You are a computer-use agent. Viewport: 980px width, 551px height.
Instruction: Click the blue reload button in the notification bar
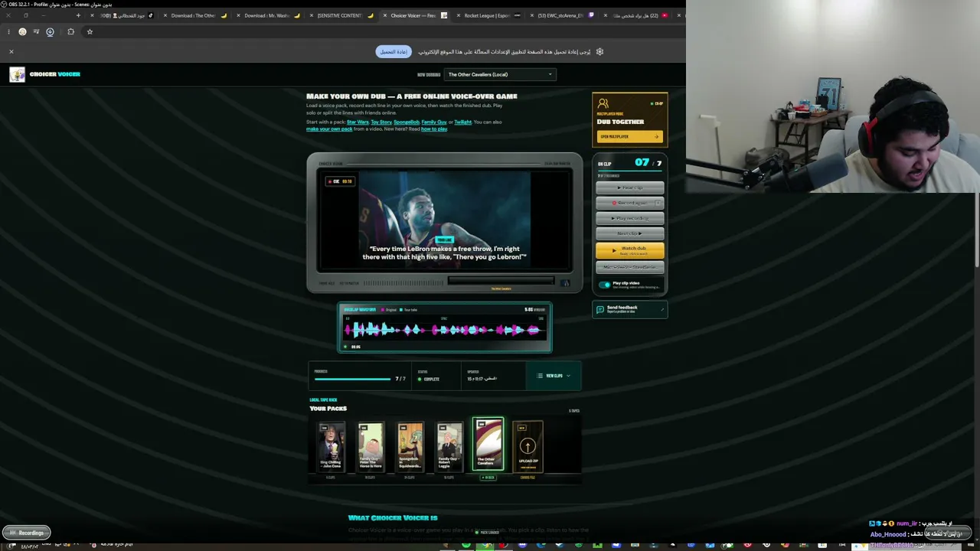coord(394,51)
